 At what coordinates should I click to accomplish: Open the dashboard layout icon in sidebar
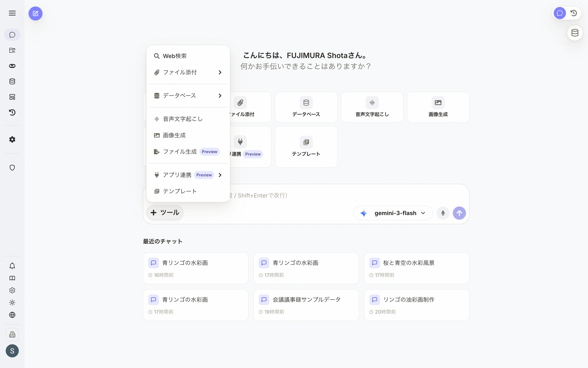[12, 97]
